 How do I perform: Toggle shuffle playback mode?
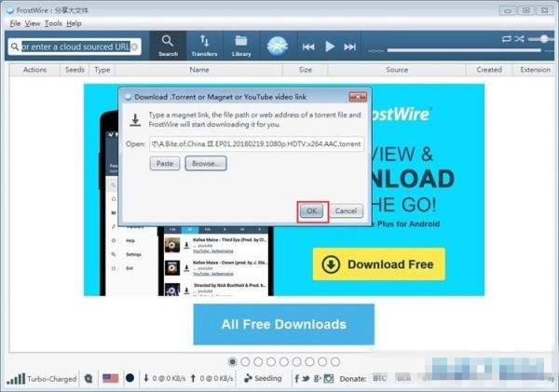point(520,39)
